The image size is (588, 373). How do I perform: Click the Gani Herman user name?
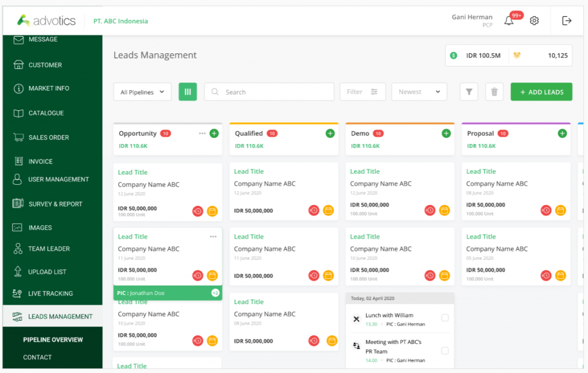pyautogui.click(x=472, y=17)
